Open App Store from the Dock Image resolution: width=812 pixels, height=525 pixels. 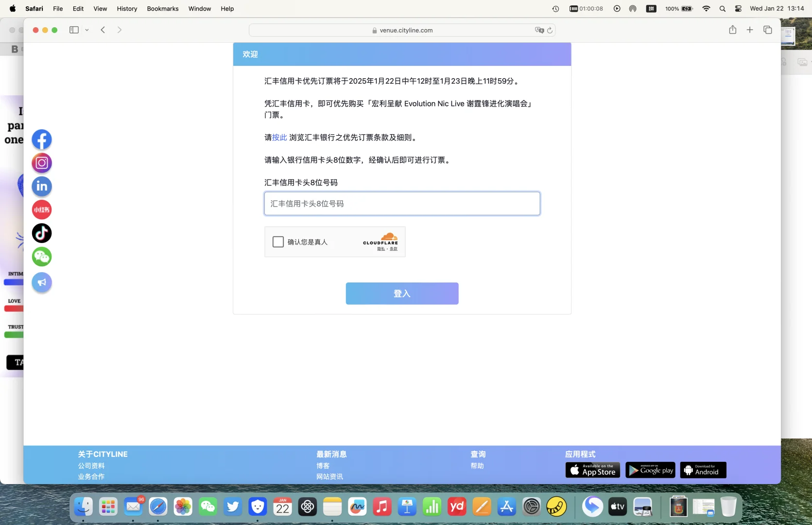(x=506, y=507)
